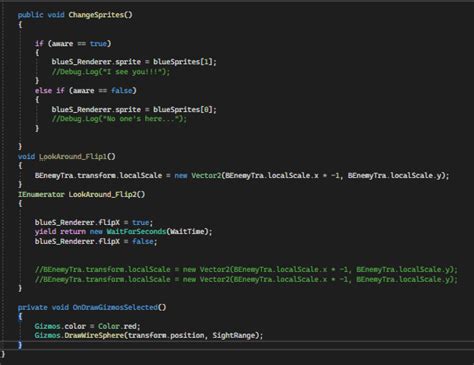Click the 'public void' keywords of ChangeSprites
The image size is (474, 365).
pyautogui.click(x=41, y=15)
